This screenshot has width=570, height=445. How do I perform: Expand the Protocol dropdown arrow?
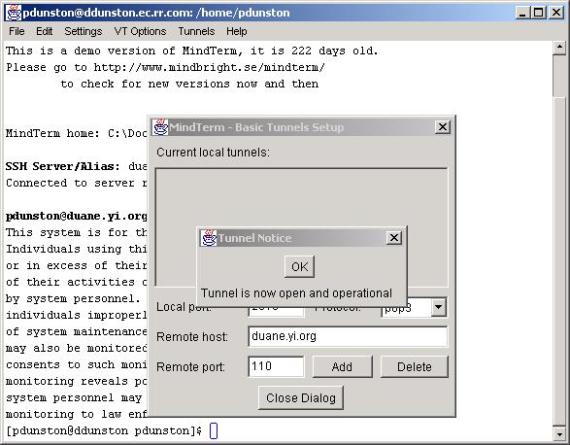pyautogui.click(x=439, y=307)
